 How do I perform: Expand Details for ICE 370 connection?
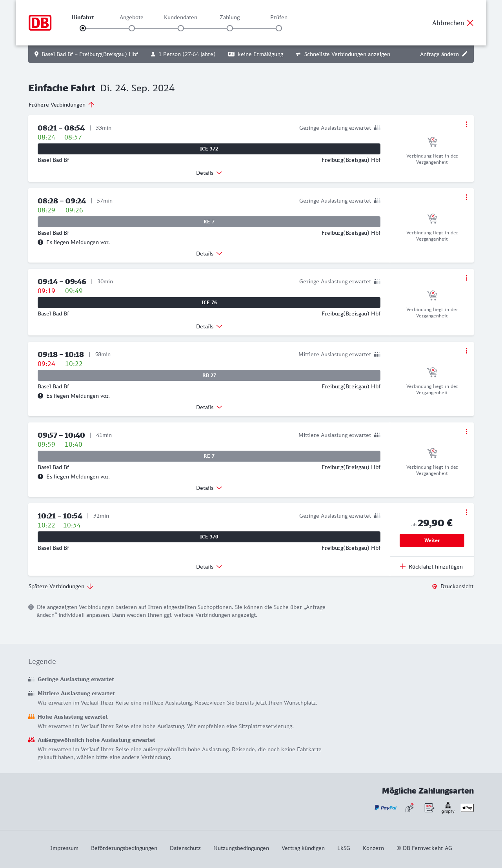pos(209,567)
